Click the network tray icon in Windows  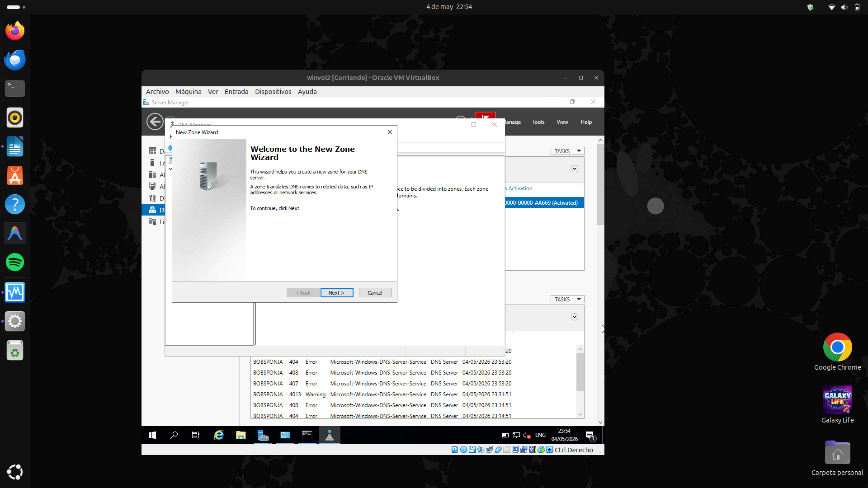516,435
